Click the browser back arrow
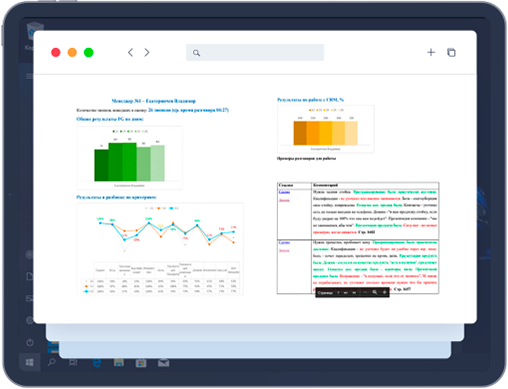508x389 pixels. [130, 52]
